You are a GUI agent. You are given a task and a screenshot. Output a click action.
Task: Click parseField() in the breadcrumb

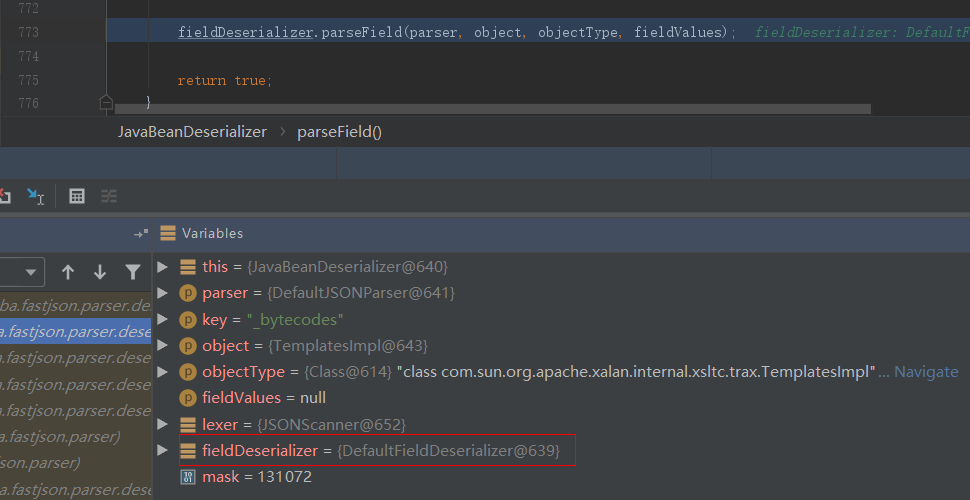click(339, 132)
